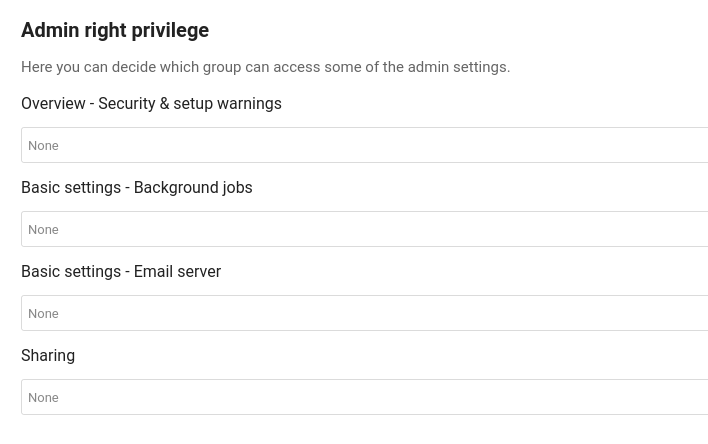Click "admin settings" in the description text
Screen dimensions: 708x444
pyautogui.click(x=459, y=67)
